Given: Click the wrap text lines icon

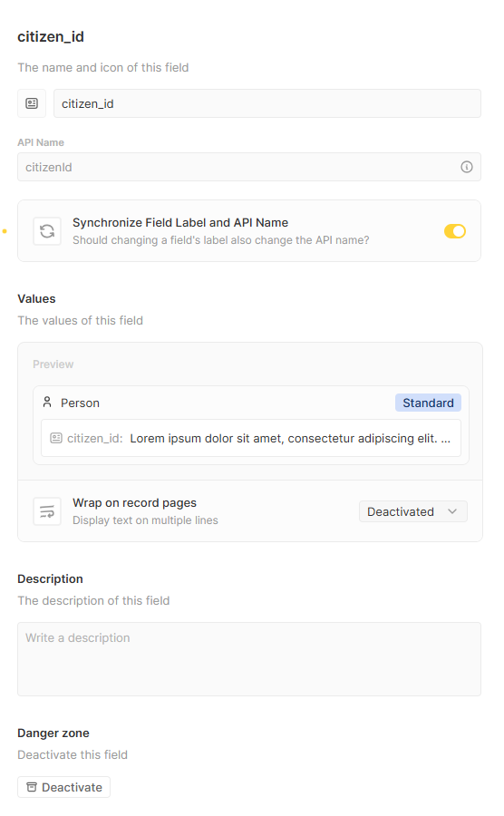Looking at the screenshot, I should (47, 511).
